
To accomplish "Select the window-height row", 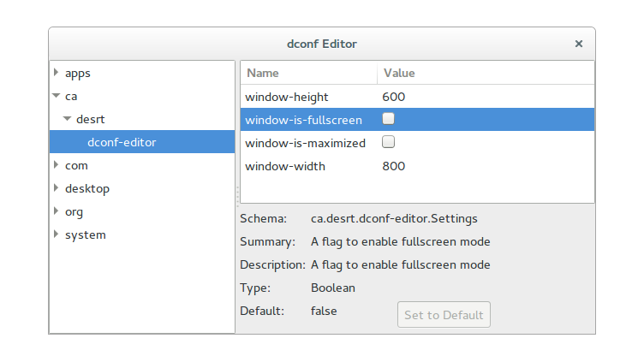I will pos(417,97).
